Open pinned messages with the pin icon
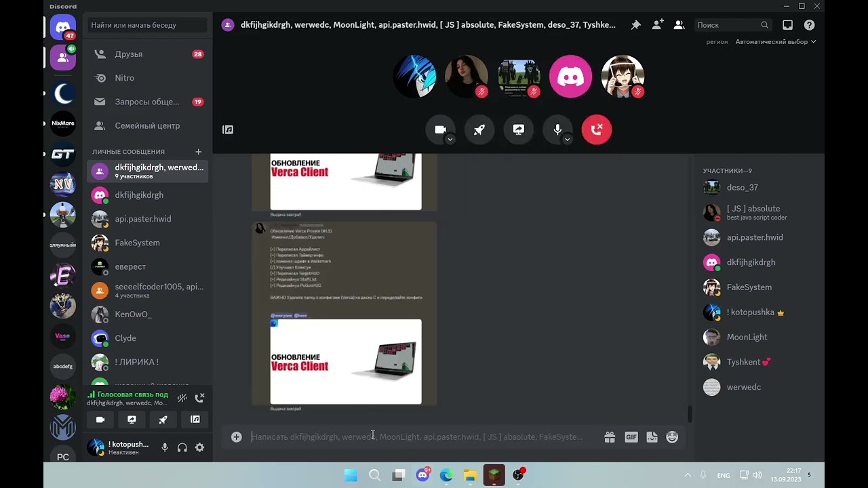Screen dimensions: 868x488 (x=635, y=25)
